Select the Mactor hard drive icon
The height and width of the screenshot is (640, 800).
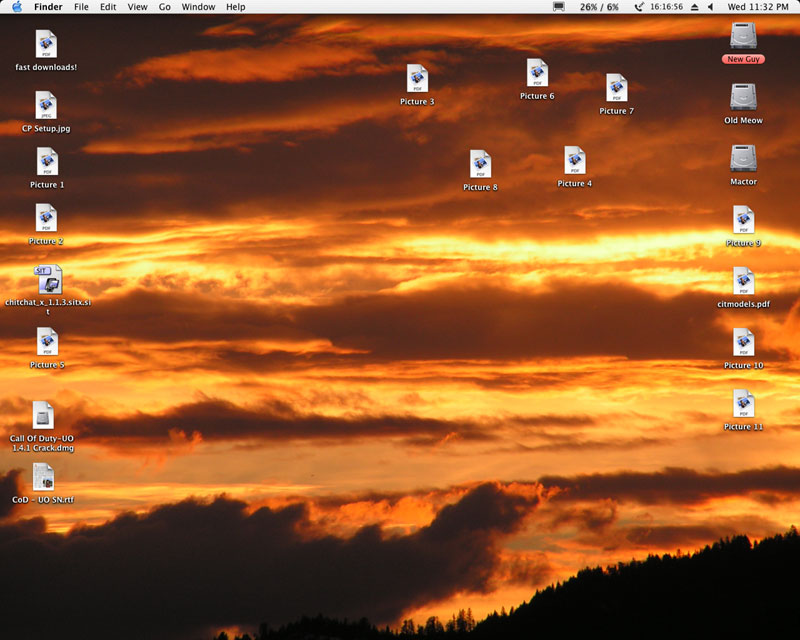point(743,158)
